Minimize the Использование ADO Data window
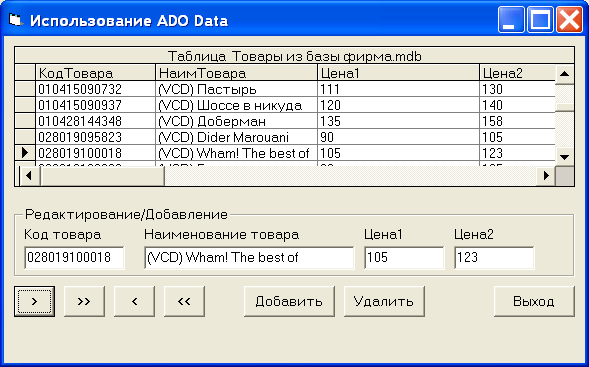Screen dimensions: 589x367 pos(511,20)
